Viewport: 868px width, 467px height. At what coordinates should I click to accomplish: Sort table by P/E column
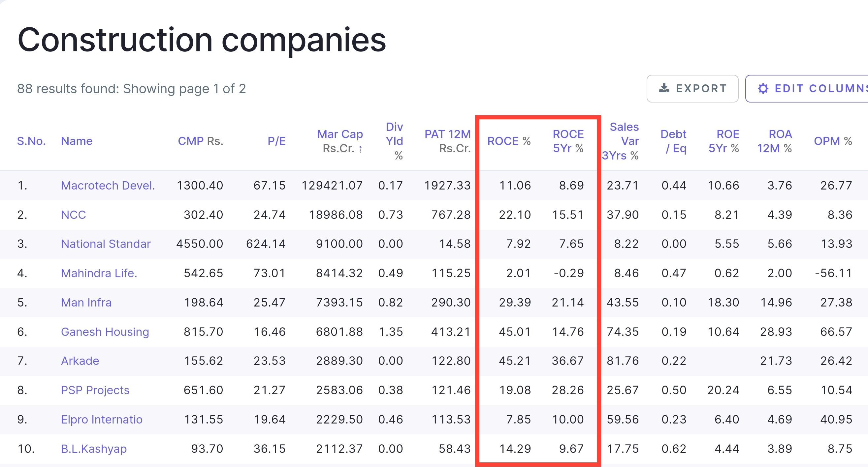pos(276,141)
